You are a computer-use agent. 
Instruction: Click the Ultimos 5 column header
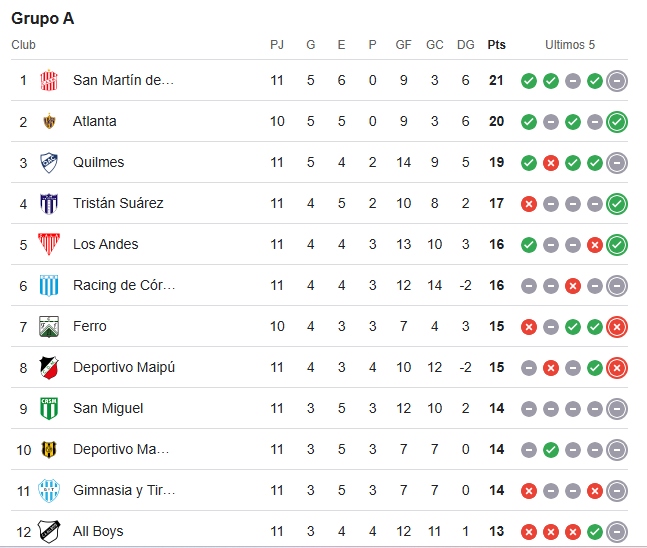coord(570,45)
